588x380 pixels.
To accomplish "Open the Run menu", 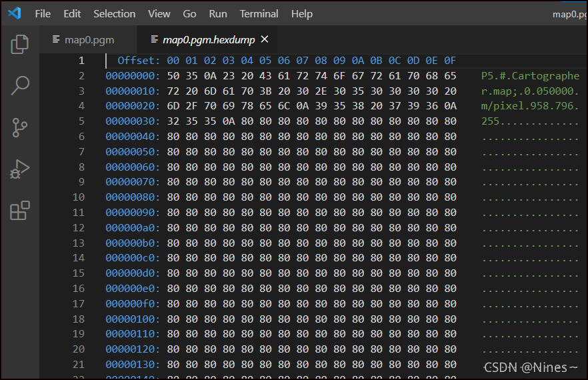I will coord(218,14).
